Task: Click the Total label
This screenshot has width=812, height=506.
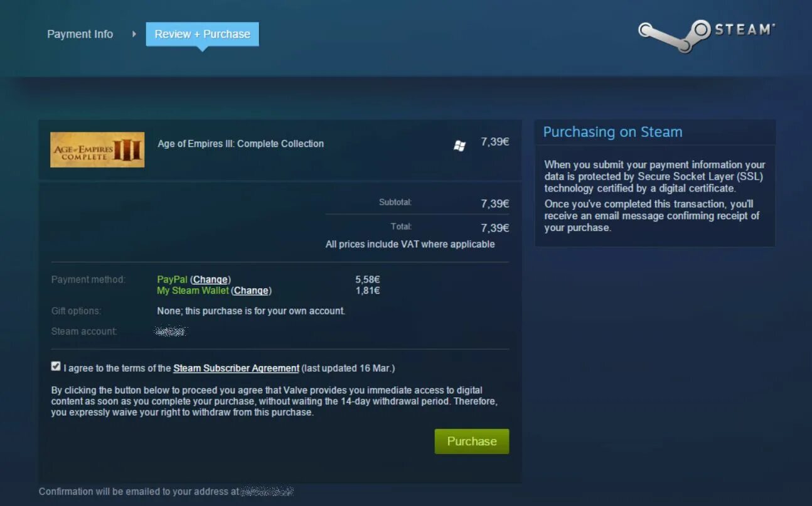Action: [401, 226]
